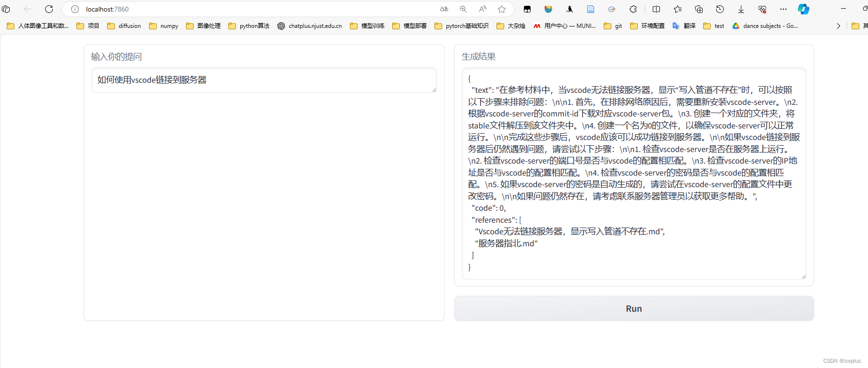Open the Extensions puzzle icon
Screen dimensions: 868x368
(x=633, y=9)
